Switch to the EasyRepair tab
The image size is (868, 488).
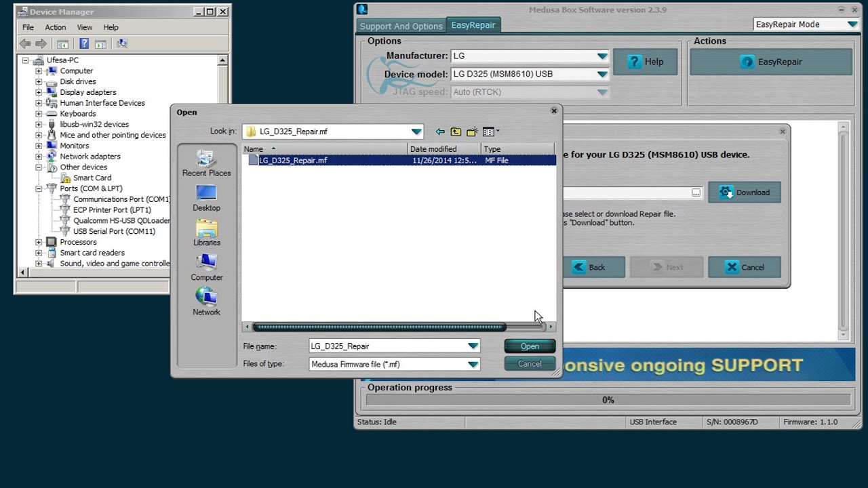(x=473, y=25)
